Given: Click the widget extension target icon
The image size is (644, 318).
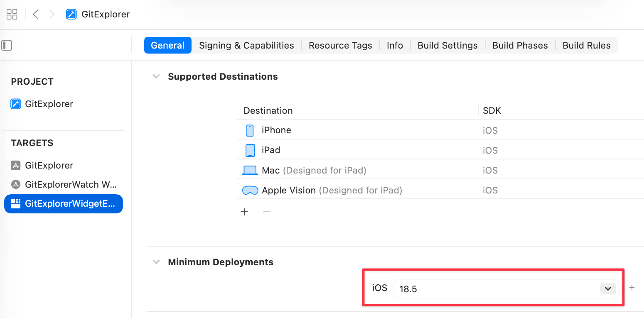Looking at the screenshot, I should coord(15,203).
